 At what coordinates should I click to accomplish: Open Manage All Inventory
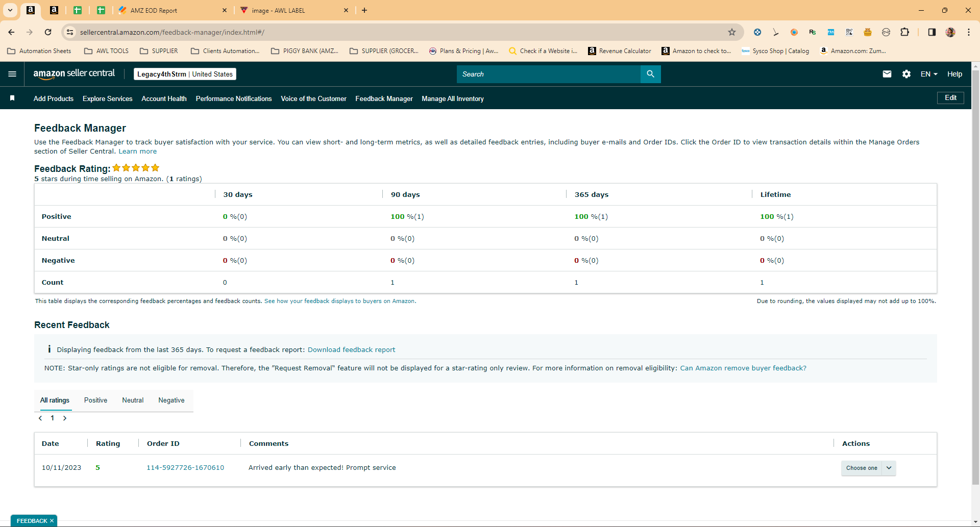(453, 98)
